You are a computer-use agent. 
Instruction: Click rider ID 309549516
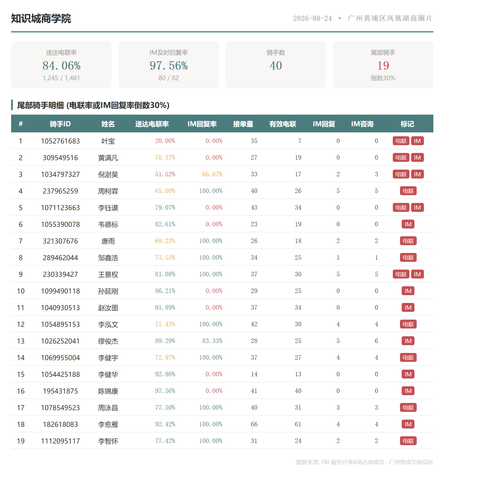pos(60,158)
